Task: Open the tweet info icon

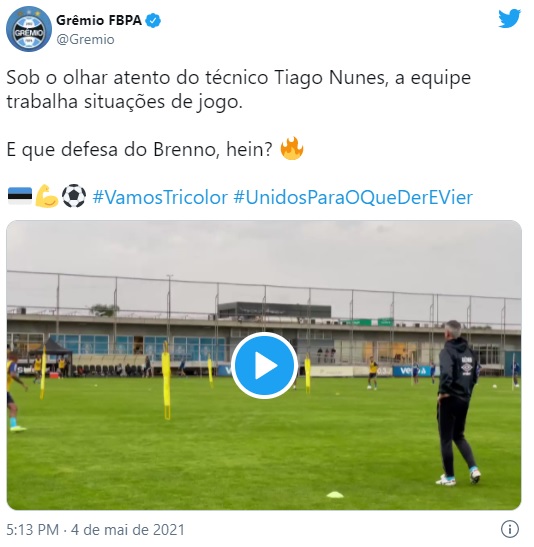Action: (x=510, y=529)
